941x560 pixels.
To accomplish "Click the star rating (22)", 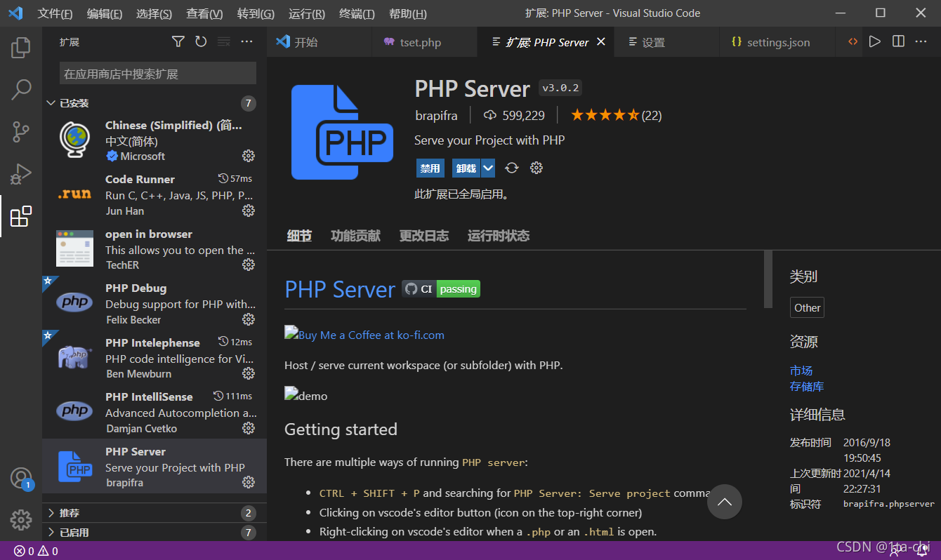I will [616, 115].
